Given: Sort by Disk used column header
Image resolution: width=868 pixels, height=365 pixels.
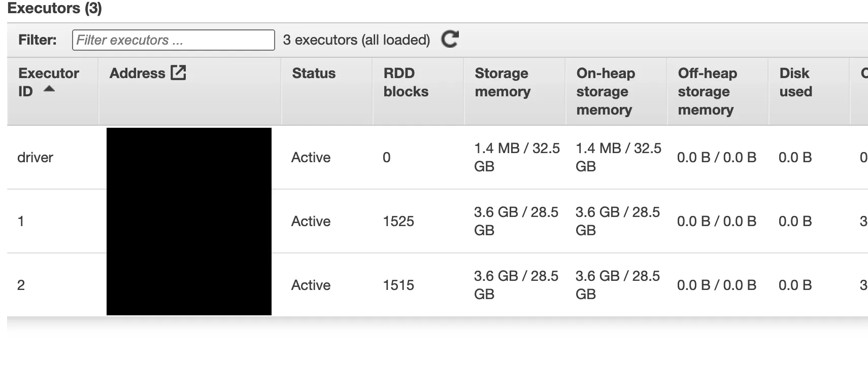Looking at the screenshot, I should coord(795,82).
